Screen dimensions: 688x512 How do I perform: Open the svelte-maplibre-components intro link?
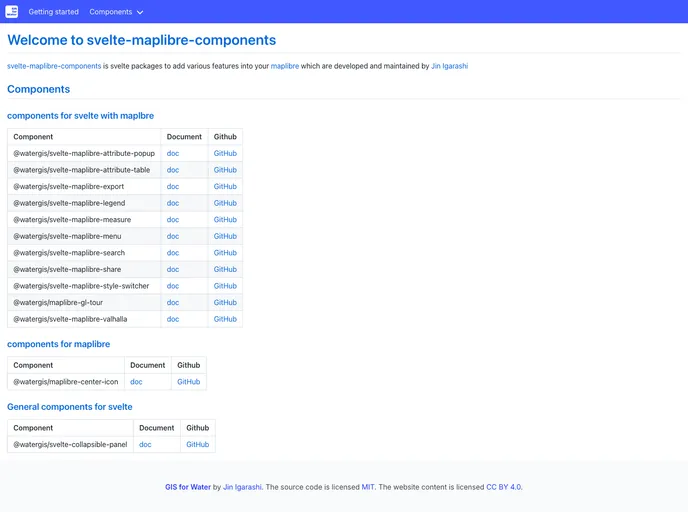pyautogui.click(x=54, y=66)
